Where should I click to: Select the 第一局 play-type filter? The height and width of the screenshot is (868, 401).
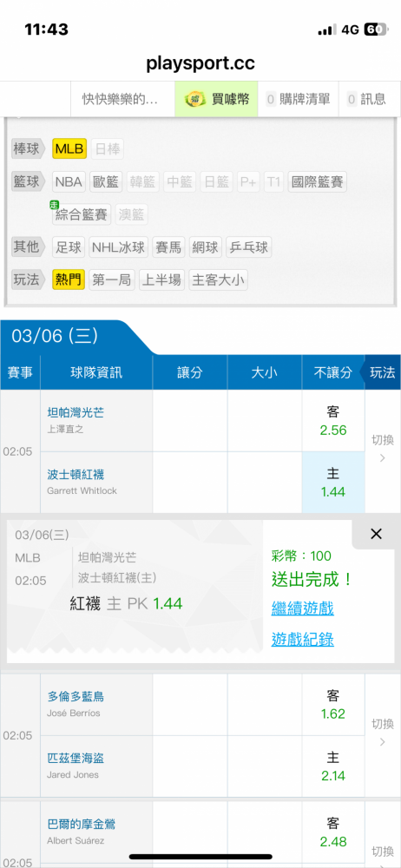coord(112,280)
